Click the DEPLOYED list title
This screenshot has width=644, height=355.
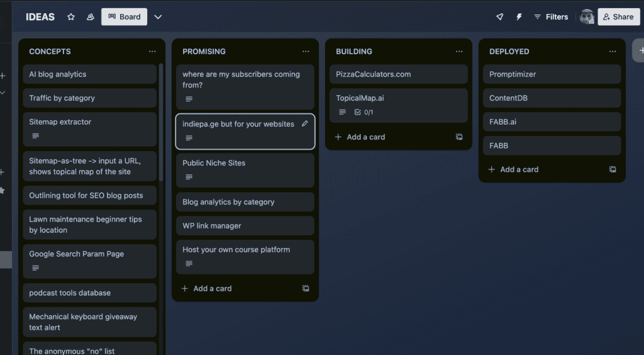point(509,52)
